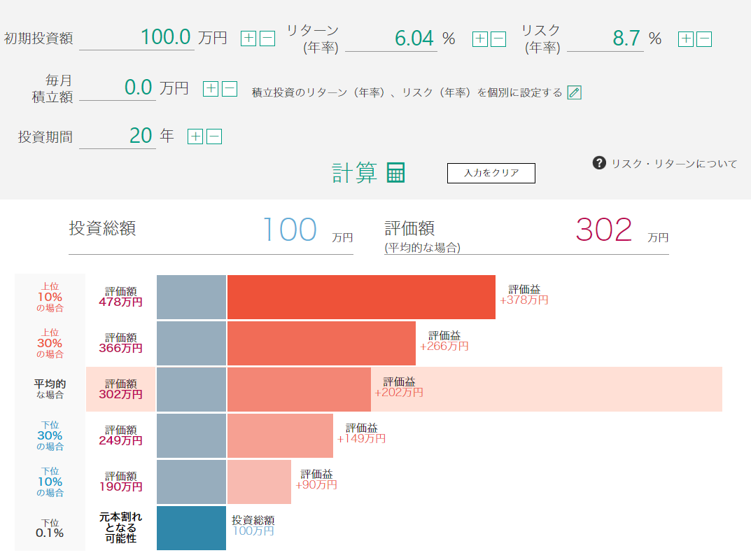Decrease monthly contribution with minus

coord(230,89)
